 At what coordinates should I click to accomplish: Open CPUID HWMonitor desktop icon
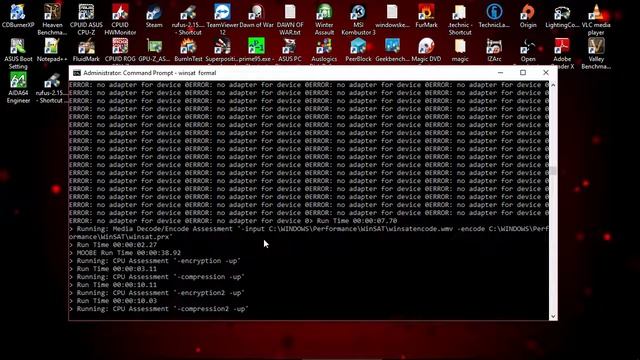120,19
